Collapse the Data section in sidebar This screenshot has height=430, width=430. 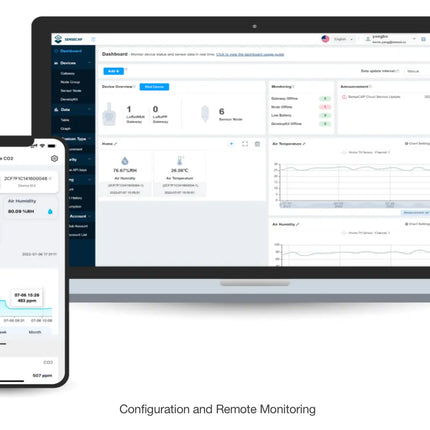pos(89,109)
